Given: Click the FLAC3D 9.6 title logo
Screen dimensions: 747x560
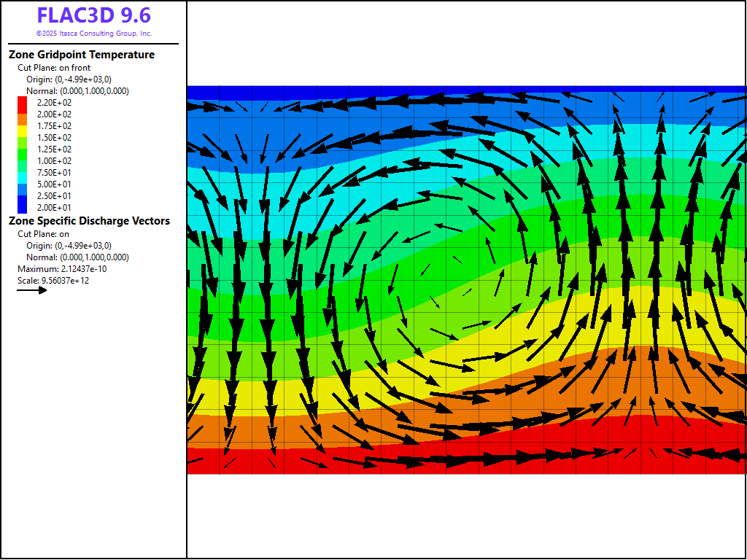Looking at the screenshot, I should (94, 16).
